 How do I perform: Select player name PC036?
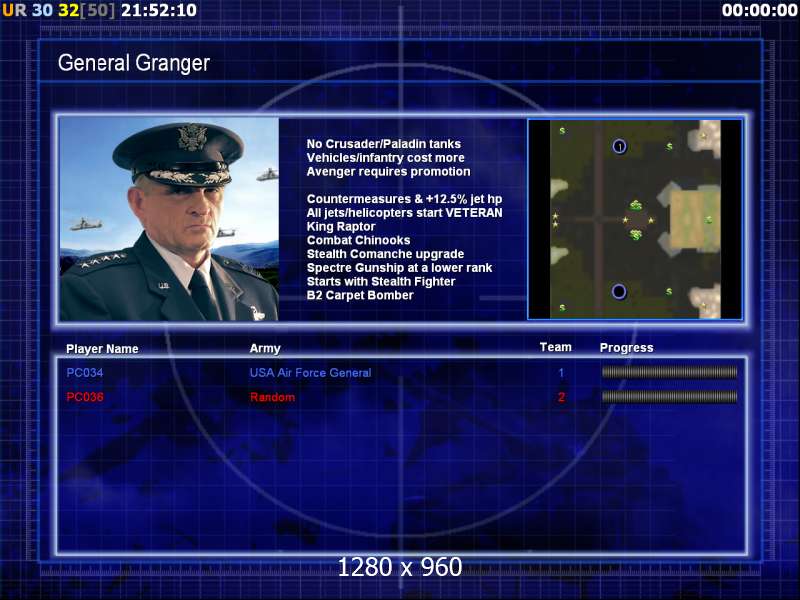pyautogui.click(x=85, y=397)
